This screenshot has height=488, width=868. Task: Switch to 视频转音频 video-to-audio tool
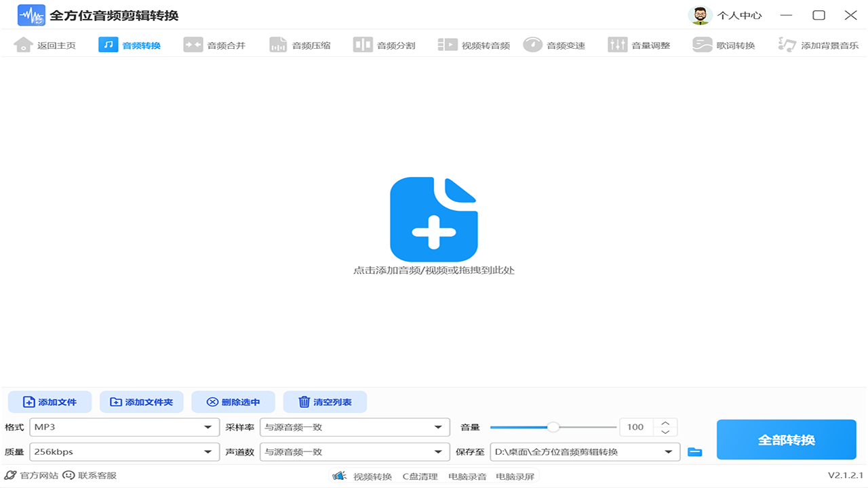pyautogui.click(x=473, y=44)
